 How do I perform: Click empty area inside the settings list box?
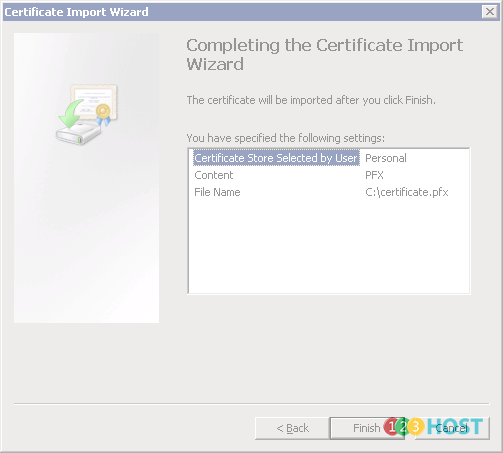click(329, 247)
